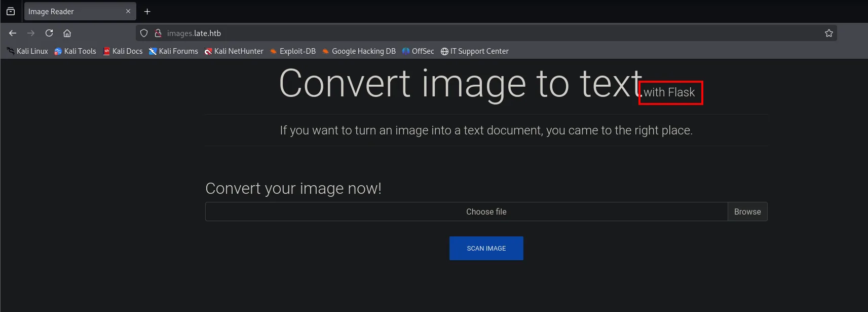The image size is (868, 312).
Task: Click the shield tracking protection icon
Action: point(144,33)
